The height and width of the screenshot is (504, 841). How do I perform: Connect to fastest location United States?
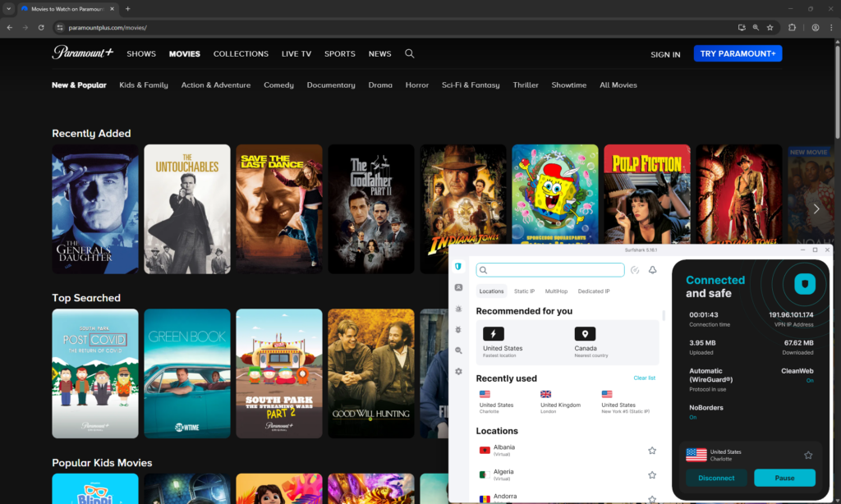click(503, 342)
